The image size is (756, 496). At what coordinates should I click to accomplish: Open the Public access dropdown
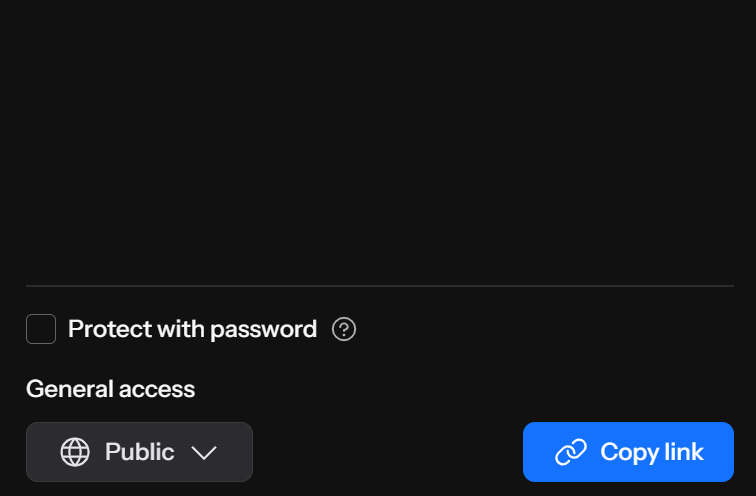point(139,452)
